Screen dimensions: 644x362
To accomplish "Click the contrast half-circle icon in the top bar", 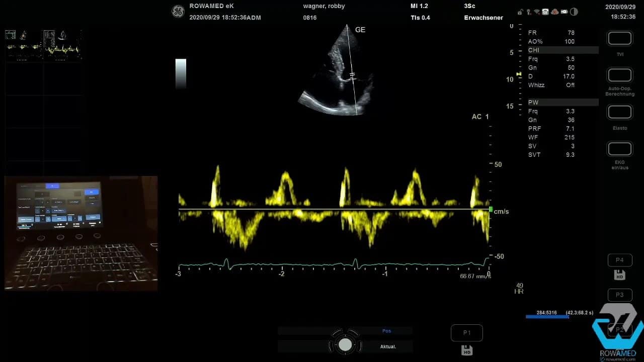I will 574,12.
